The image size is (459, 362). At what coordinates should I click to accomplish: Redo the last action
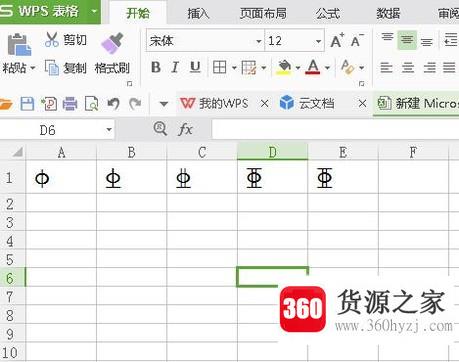135,104
